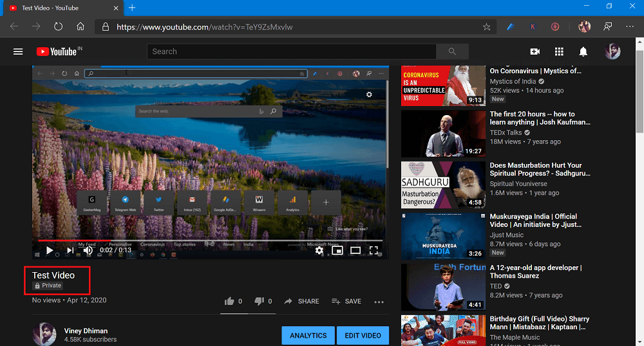644x346 pixels.
Task: Open the blue pen browser extension
Action: [x=511, y=27]
